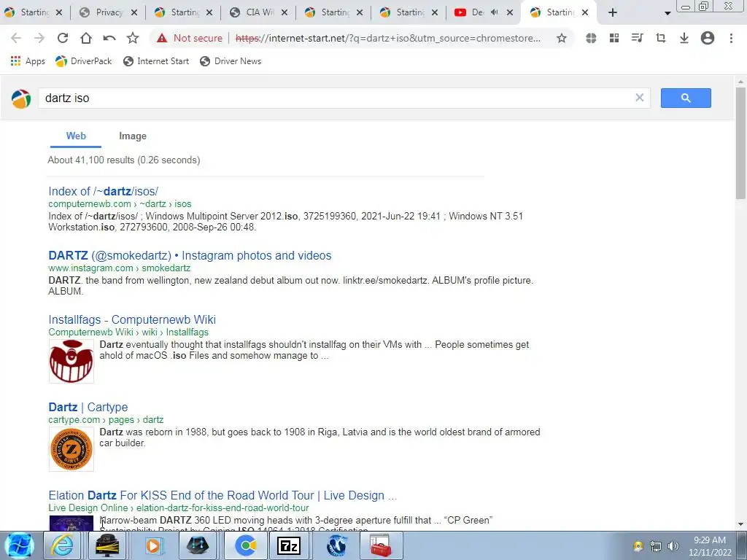Reload the current page
This screenshot has width=747, height=560.
(x=63, y=38)
